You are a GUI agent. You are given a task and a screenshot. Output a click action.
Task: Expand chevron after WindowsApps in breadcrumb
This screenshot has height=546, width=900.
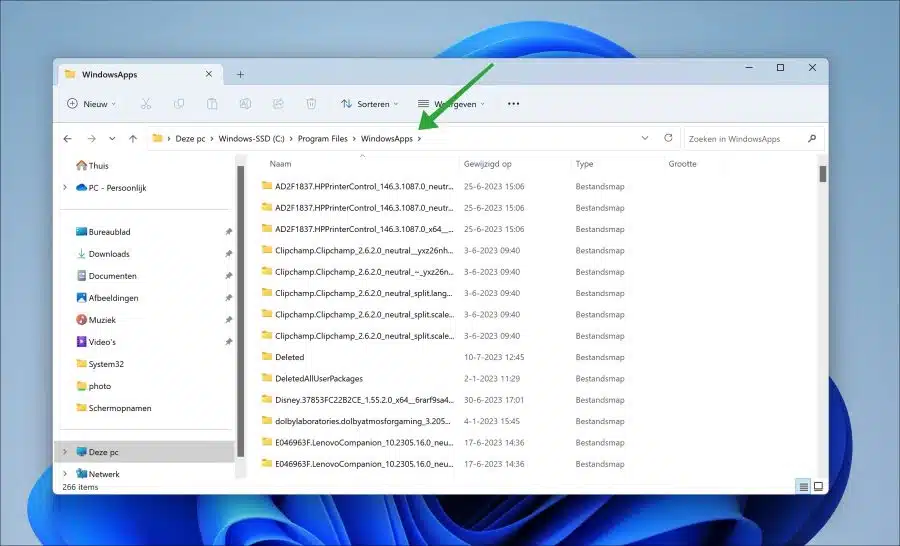click(x=420, y=138)
